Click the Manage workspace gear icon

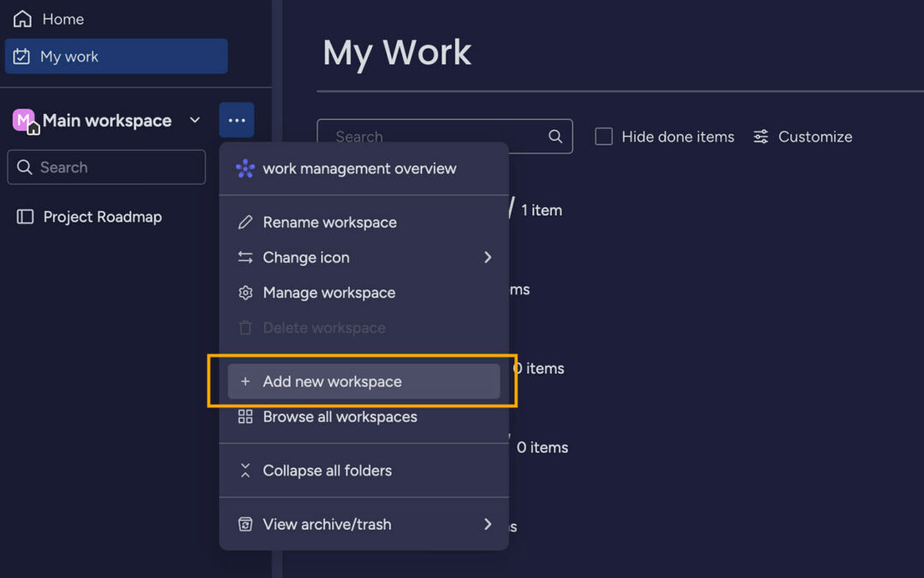pyautogui.click(x=246, y=293)
